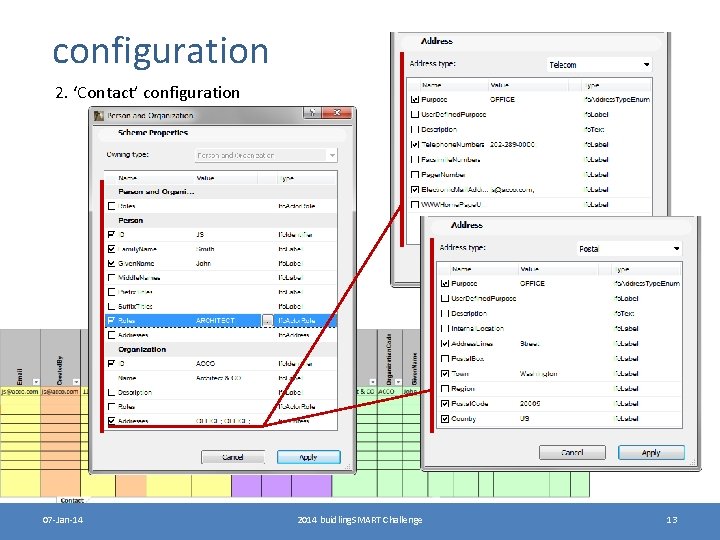Toggle the Roles checkbox in the ARCHITECT row
720x540 pixels.
(x=111, y=321)
